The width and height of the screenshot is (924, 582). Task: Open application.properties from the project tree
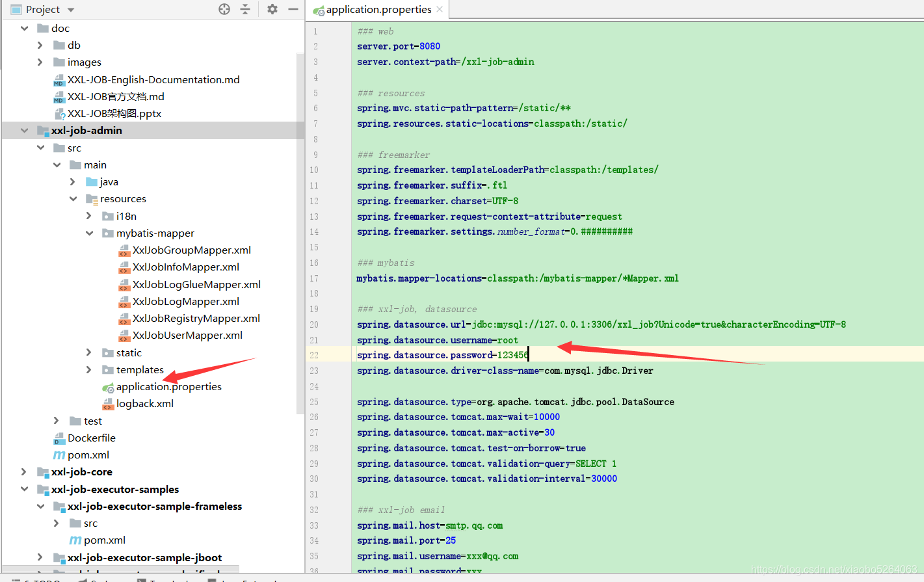(169, 386)
